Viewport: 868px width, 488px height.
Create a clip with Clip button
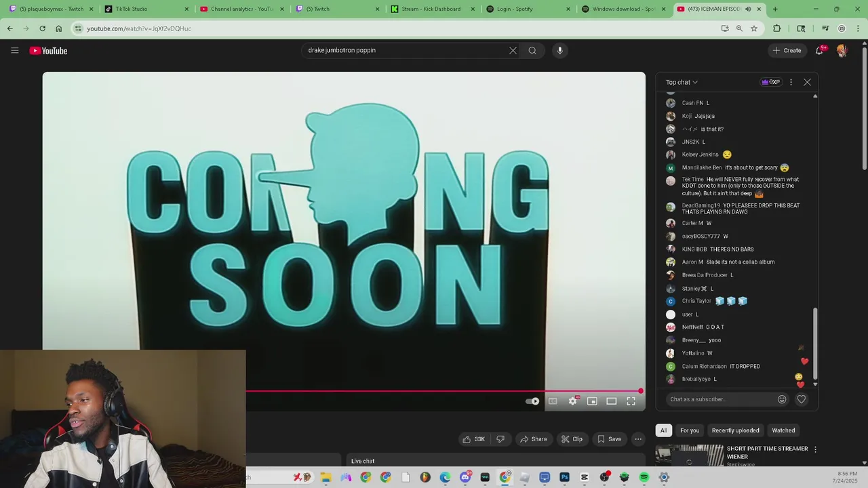pyautogui.click(x=572, y=439)
